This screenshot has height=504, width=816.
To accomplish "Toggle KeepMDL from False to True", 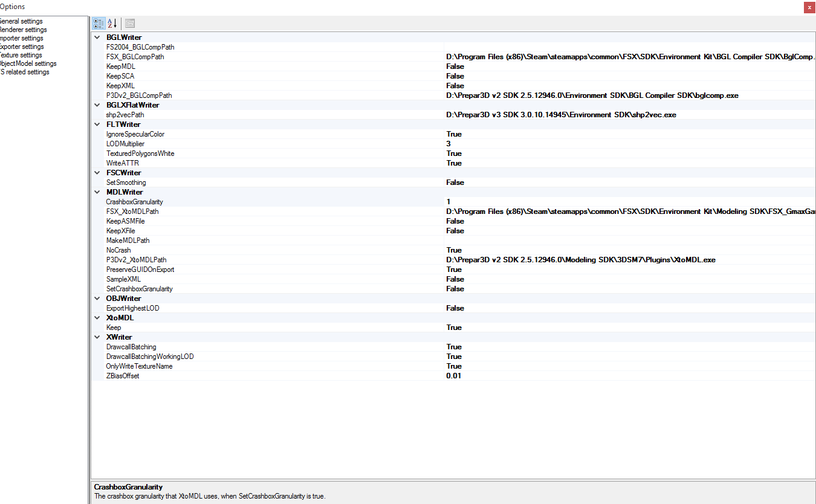I will (484, 66).
